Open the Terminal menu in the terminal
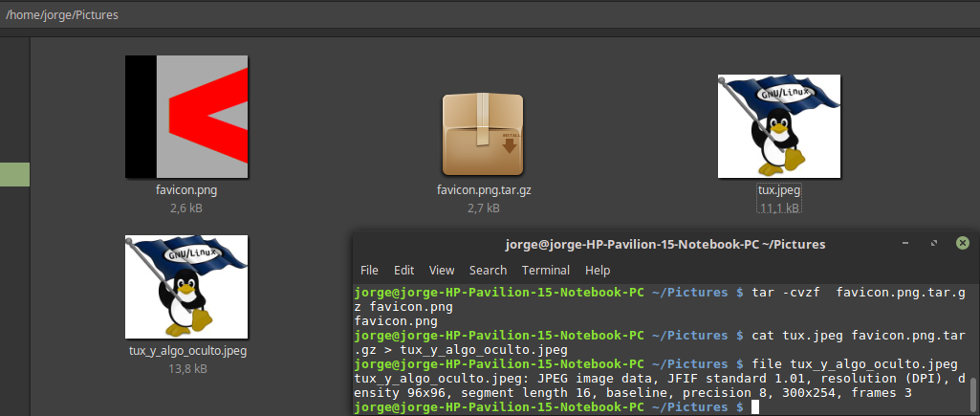980x416 pixels. [546, 271]
